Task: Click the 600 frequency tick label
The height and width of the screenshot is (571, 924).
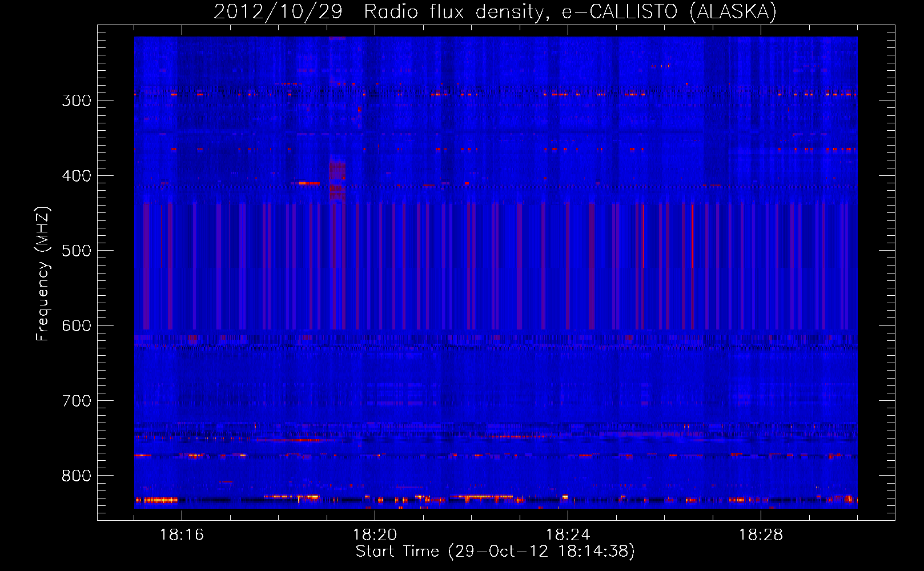Action: tap(77, 326)
